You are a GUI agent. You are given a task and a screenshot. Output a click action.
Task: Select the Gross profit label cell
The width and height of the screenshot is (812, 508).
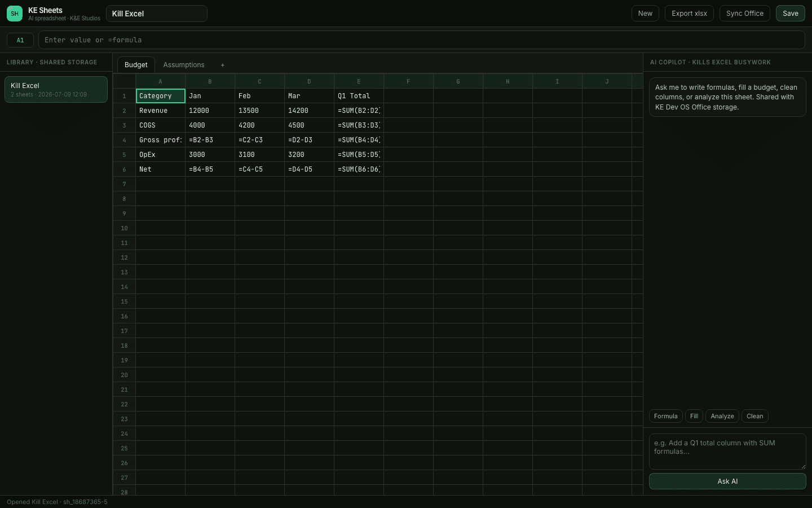(160, 140)
